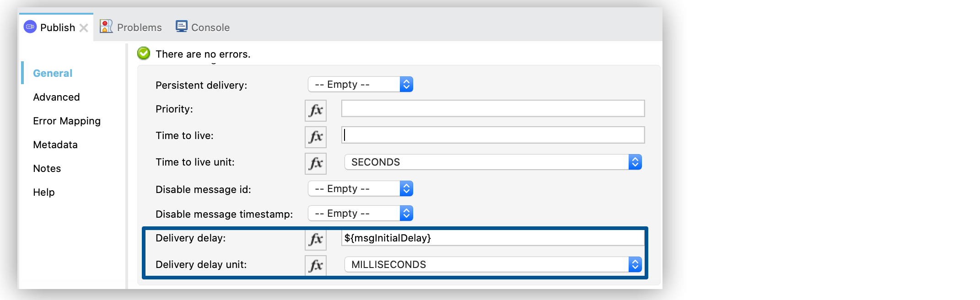Click the purple Publish activity icon
Image resolution: width=980 pixels, height=300 pixels.
pos(30,27)
